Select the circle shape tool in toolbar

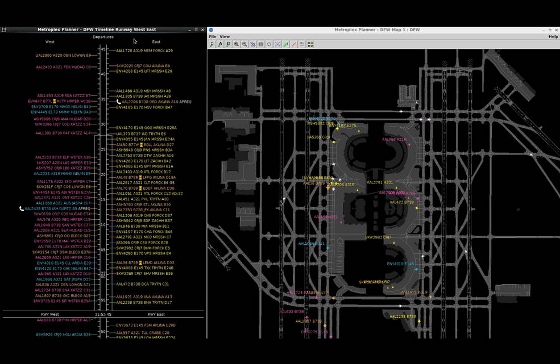click(x=269, y=44)
